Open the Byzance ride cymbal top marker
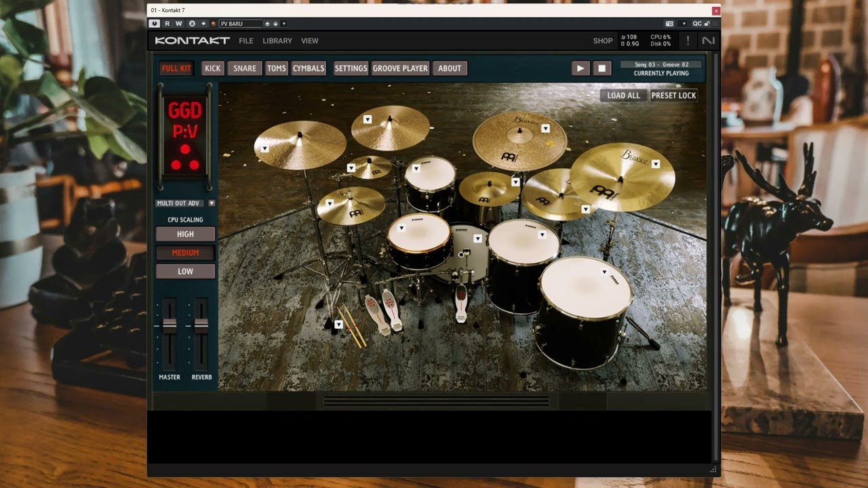 pyautogui.click(x=545, y=129)
